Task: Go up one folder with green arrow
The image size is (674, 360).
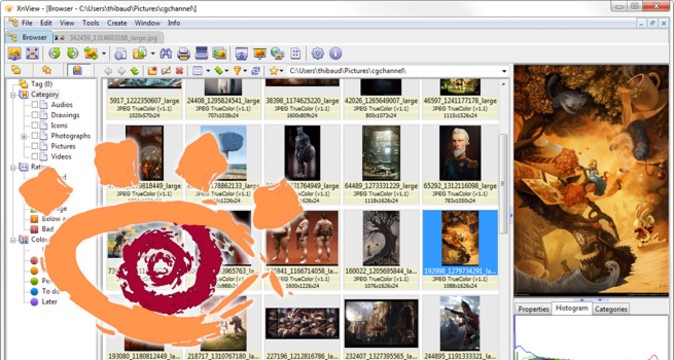Action: (135, 71)
